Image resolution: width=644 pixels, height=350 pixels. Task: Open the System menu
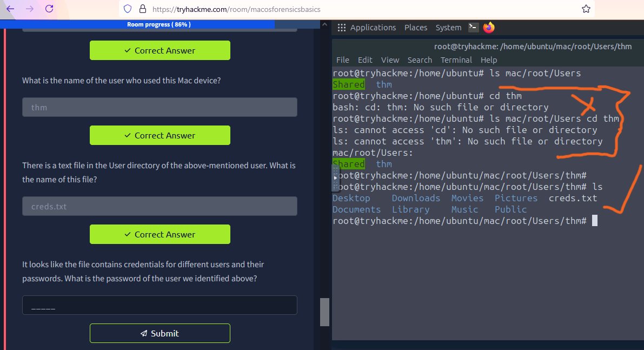click(x=448, y=28)
